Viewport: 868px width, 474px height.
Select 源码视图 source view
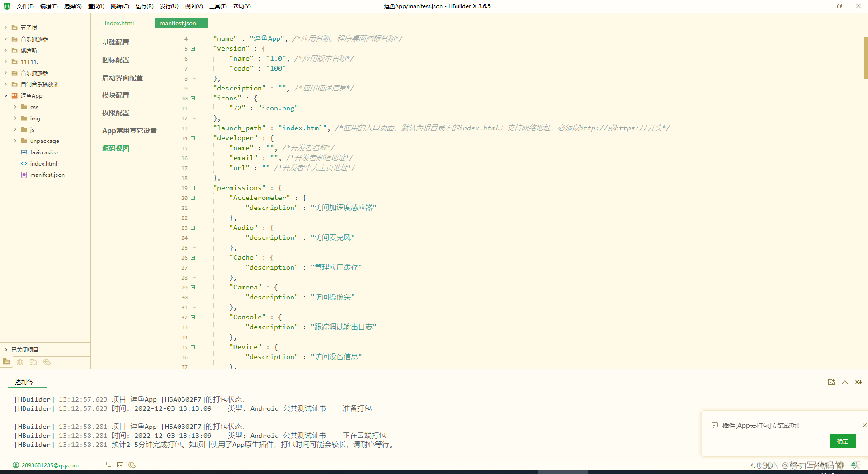(116, 148)
